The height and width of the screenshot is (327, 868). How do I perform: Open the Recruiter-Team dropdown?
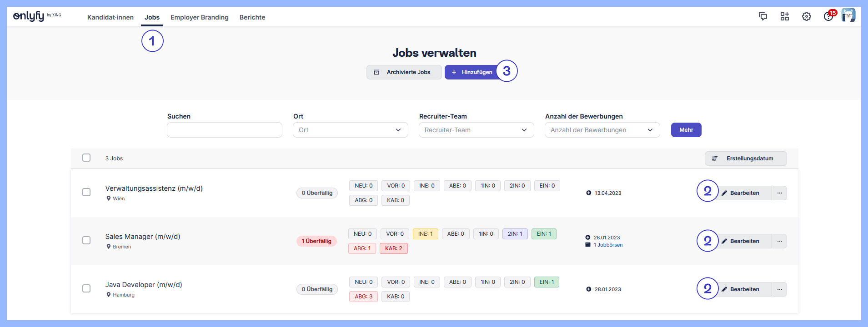(476, 130)
